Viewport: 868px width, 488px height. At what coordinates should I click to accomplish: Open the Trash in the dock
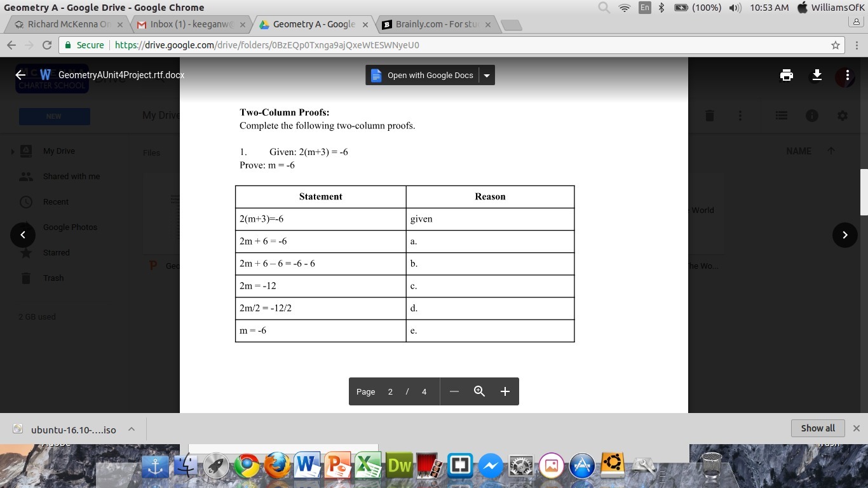[712, 465]
